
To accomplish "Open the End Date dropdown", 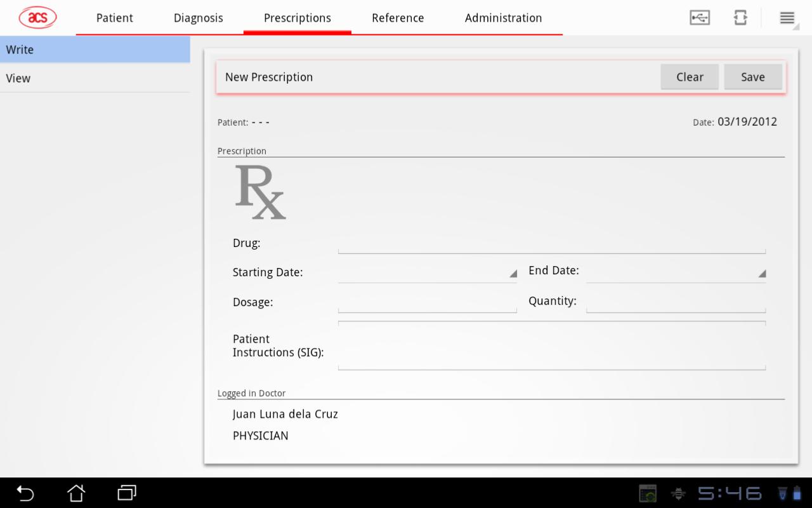I will click(x=676, y=272).
